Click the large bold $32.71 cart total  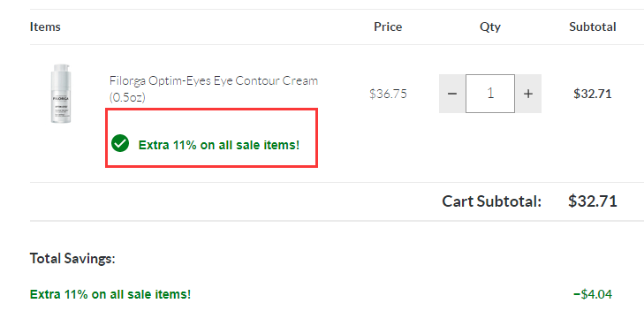pyautogui.click(x=592, y=201)
